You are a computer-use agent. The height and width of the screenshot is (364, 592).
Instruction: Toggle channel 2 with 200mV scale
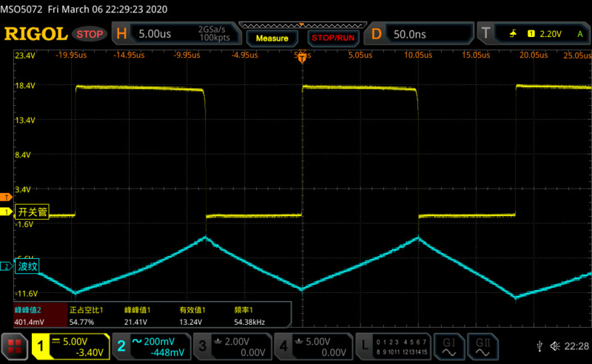coord(152,346)
